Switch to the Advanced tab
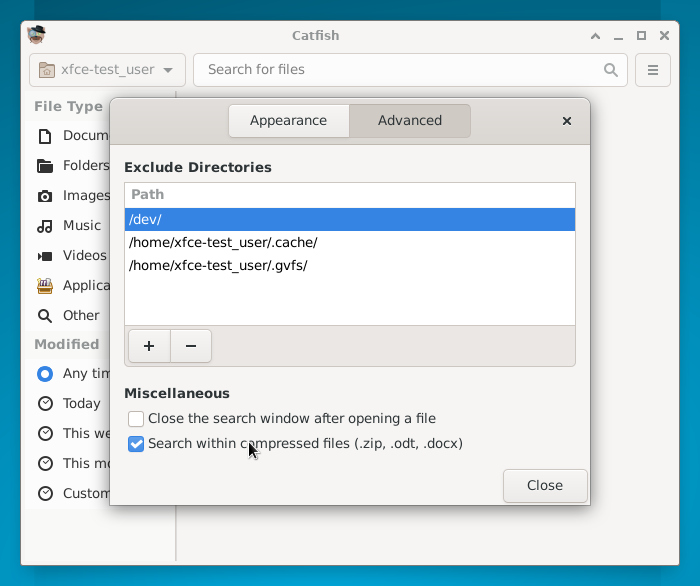Screen dimensions: 700x586 point(410,121)
